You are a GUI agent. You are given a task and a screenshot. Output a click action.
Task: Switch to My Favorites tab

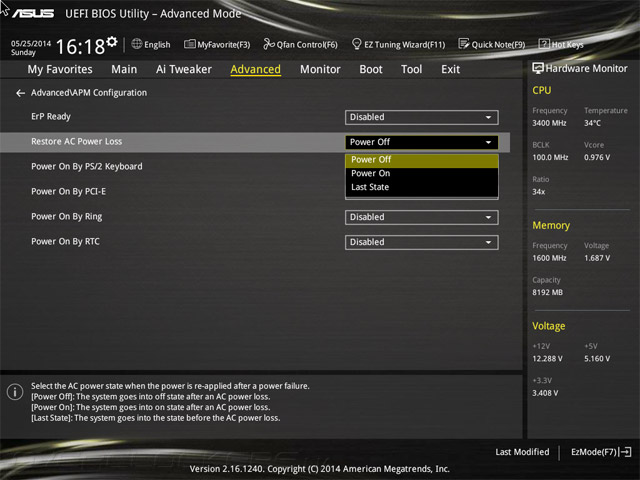coord(60,69)
